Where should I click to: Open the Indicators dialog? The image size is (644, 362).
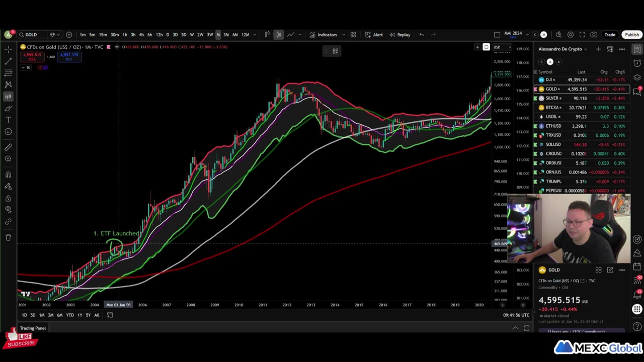323,35
